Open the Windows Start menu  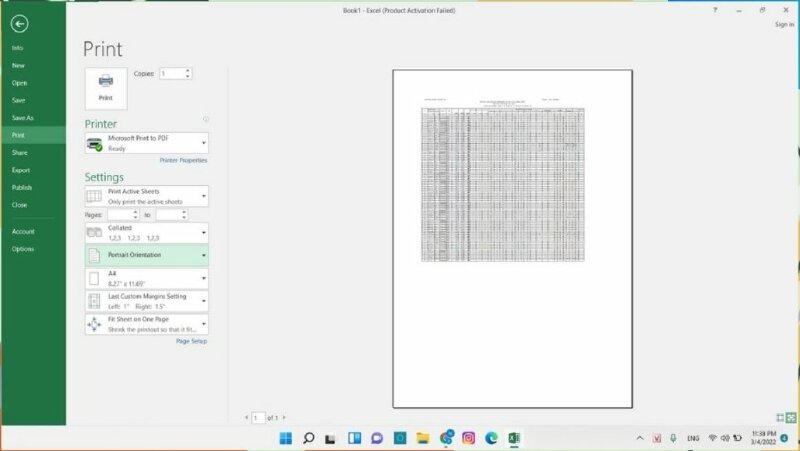pos(286,438)
